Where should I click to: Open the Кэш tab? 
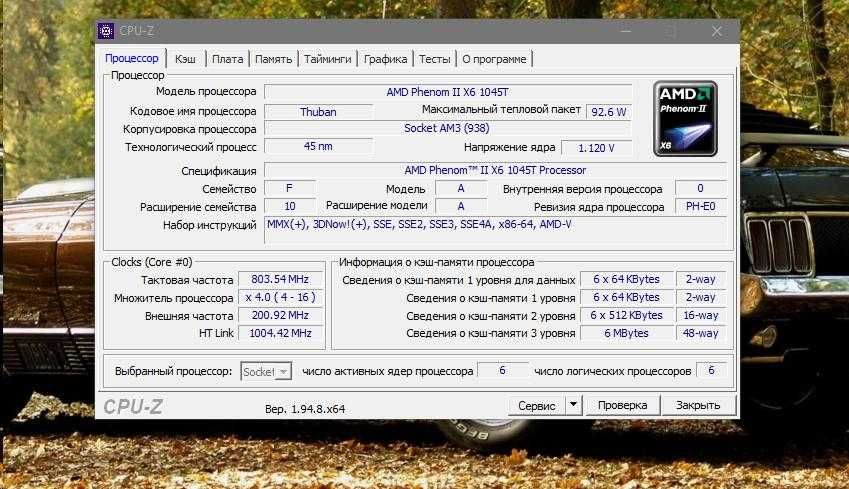click(185, 59)
